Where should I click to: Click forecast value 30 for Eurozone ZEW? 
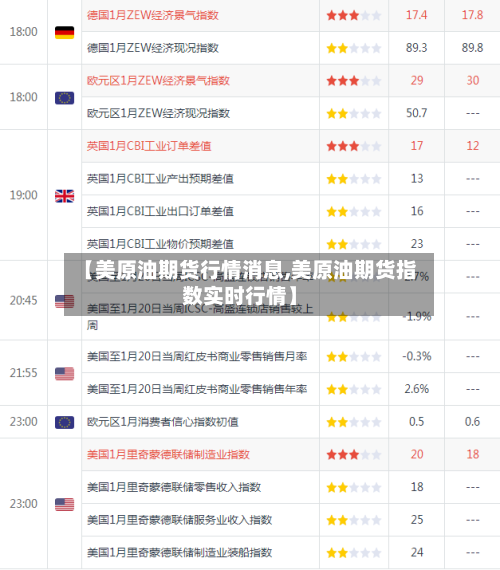coord(473,80)
